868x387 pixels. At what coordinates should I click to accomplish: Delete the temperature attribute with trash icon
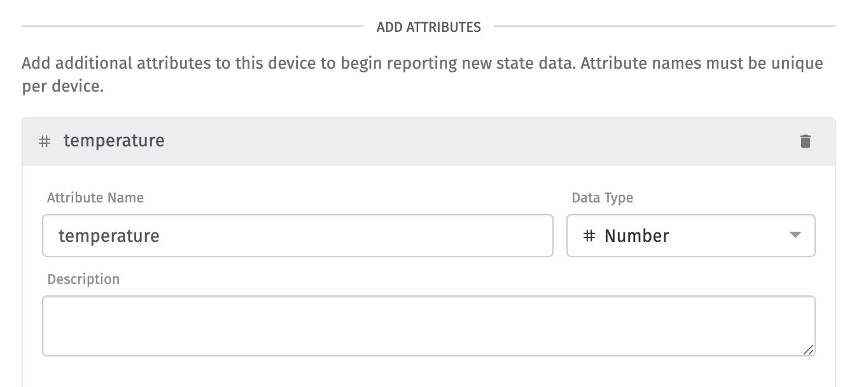tap(805, 141)
